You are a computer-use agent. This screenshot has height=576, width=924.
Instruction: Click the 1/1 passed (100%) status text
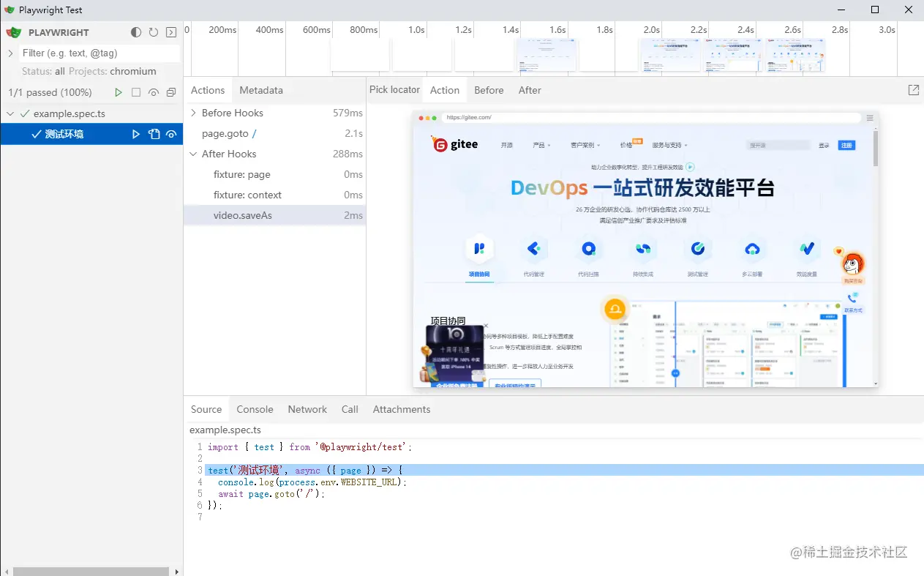point(50,92)
